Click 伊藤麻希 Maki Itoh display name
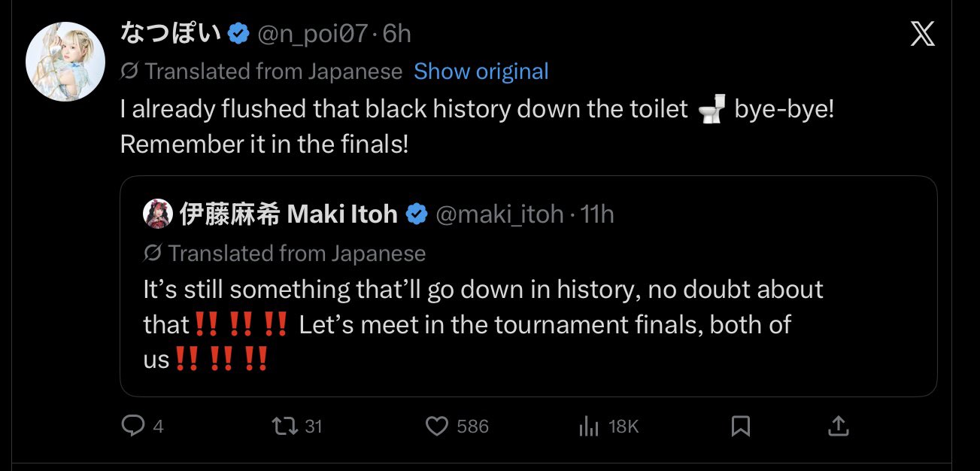Image resolution: width=980 pixels, height=471 pixels. 288,214
